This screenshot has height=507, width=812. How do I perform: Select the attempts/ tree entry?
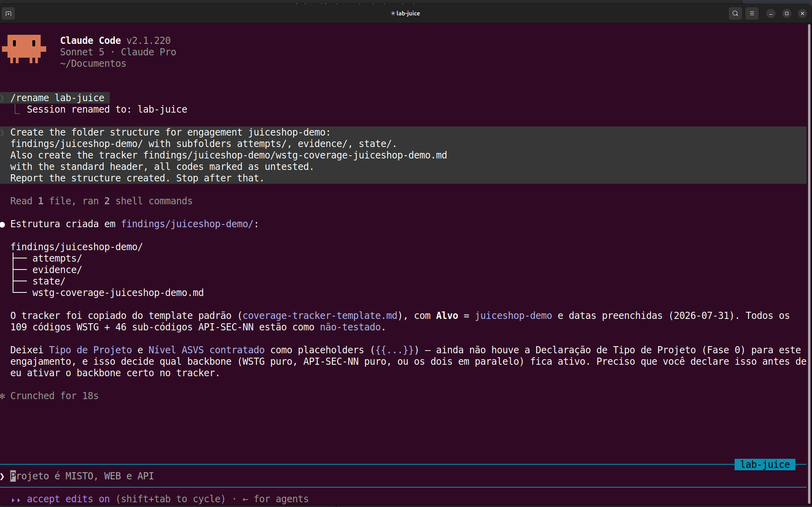tap(57, 258)
